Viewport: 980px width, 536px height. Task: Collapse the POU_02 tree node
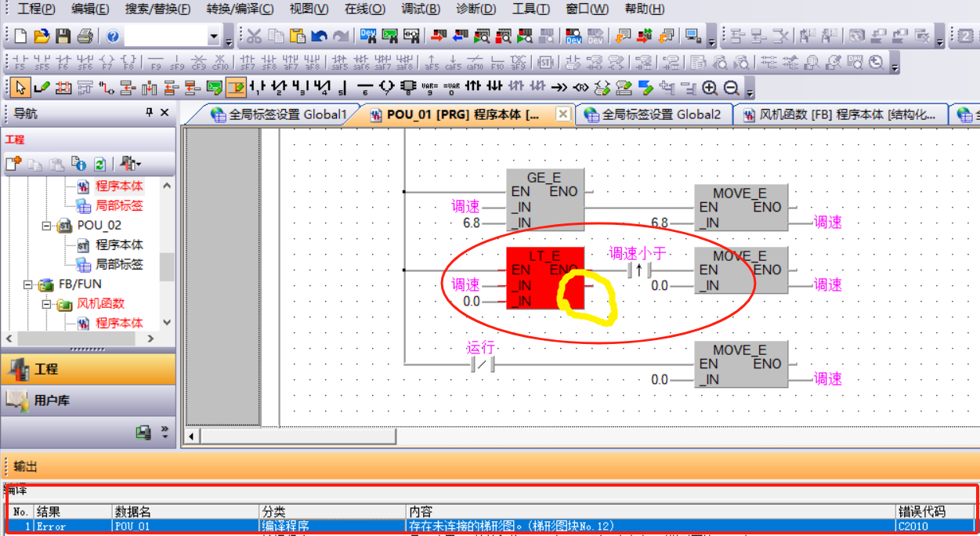[47, 226]
